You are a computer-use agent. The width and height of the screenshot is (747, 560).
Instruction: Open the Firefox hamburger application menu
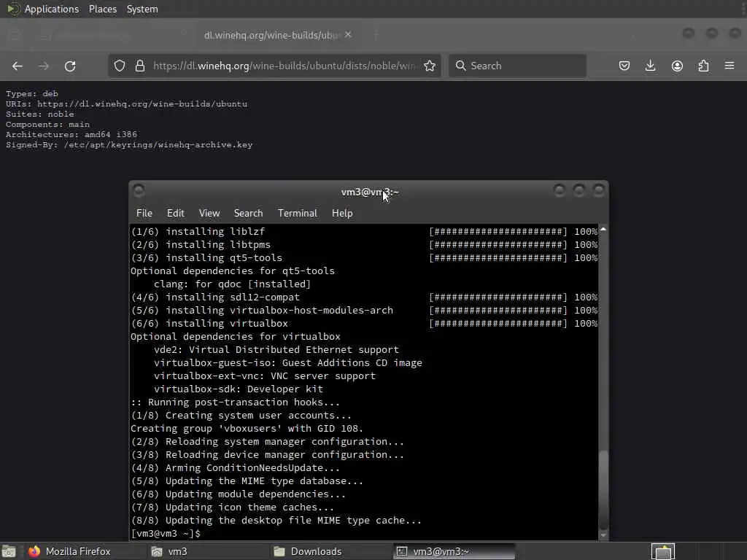[x=729, y=66]
